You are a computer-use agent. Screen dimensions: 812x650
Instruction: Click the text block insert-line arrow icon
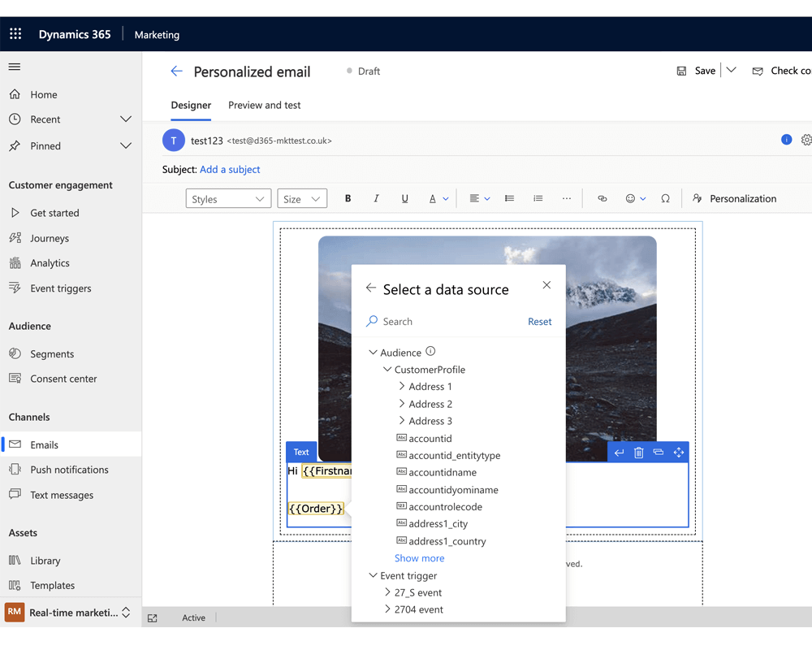[619, 453]
